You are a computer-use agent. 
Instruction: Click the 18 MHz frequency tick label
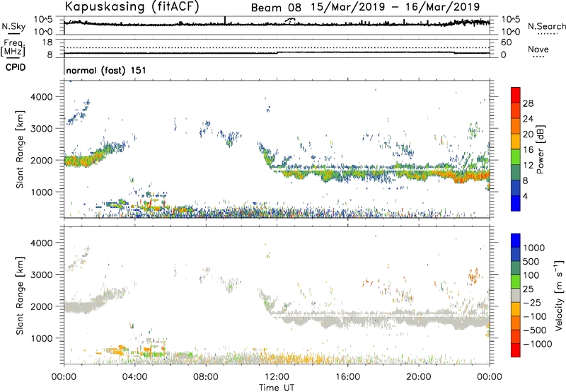[47, 42]
